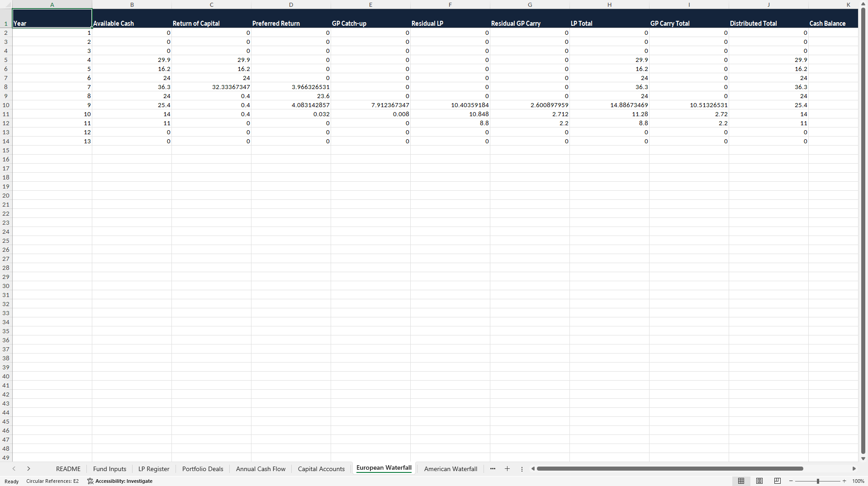Click the horizontal scrollbar thumb
Image resolution: width=868 pixels, height=486 pixels.
669,469
